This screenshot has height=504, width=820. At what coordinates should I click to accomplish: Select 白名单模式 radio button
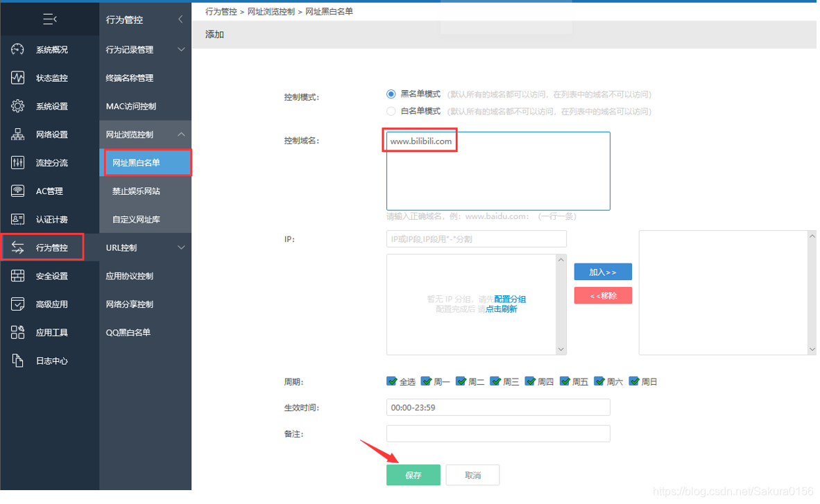coord(391,111)
